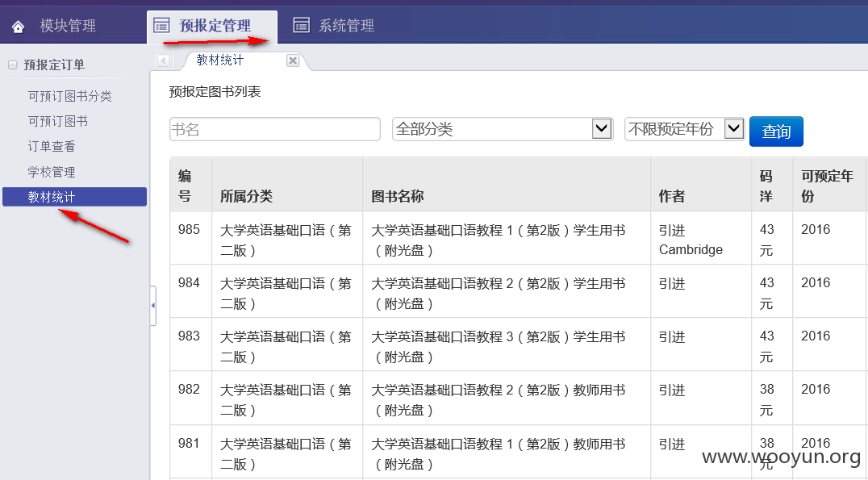Open the 不限预定年份 year dropdown

click(684, 129)
